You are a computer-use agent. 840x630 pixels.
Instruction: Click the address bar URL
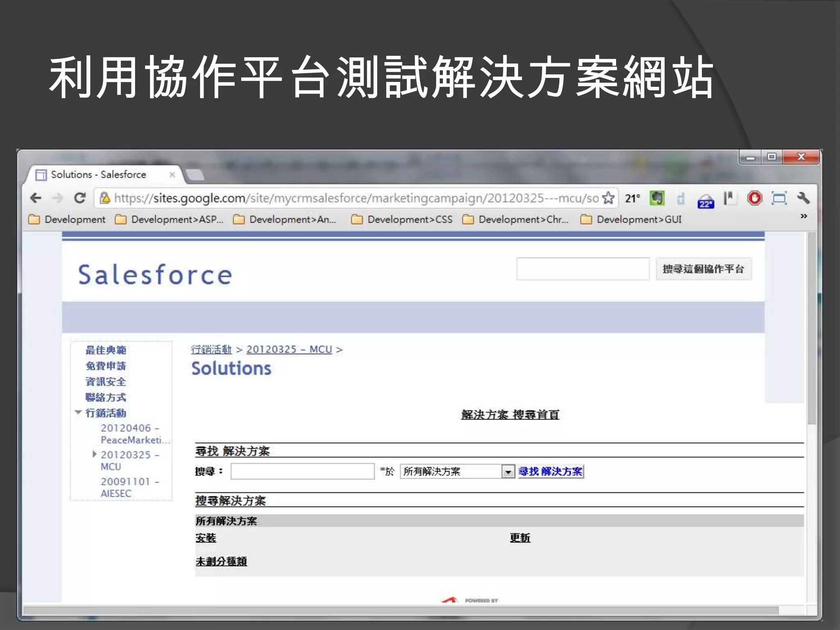pyautogui.click(x=356, y=198)
